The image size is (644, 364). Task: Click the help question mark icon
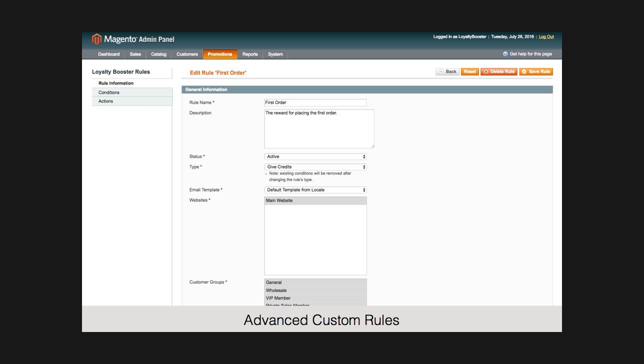tap(505, 54)
